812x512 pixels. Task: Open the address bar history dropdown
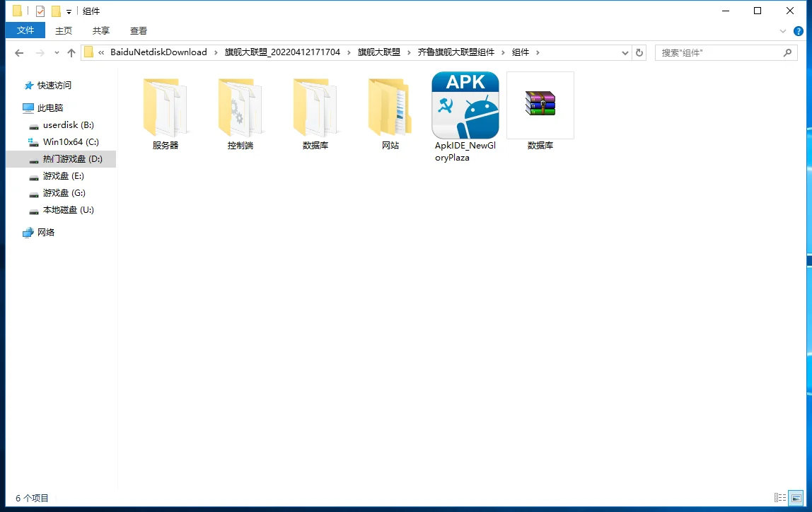(625, 52)
